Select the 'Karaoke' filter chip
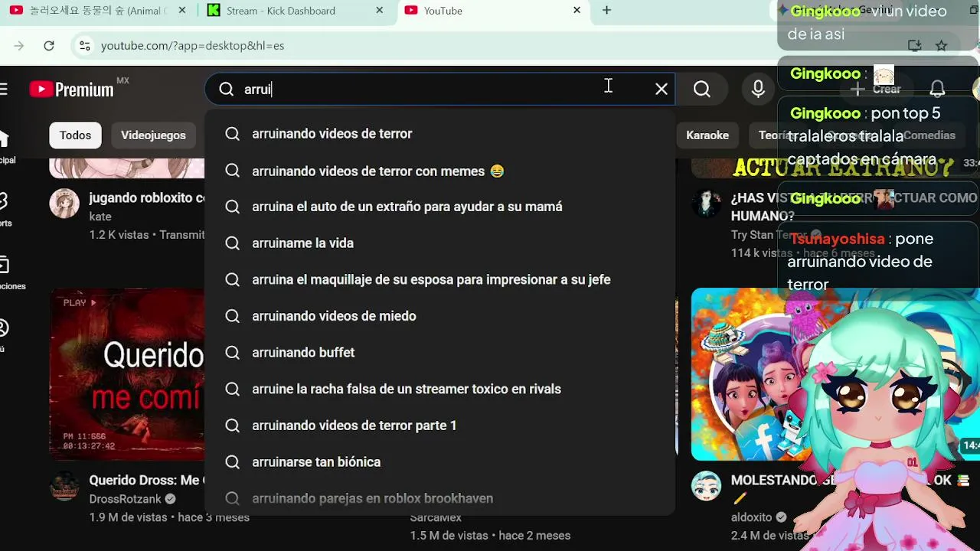Screen dimensions: 980x551 pyautogui.click(x=707, y=135)
